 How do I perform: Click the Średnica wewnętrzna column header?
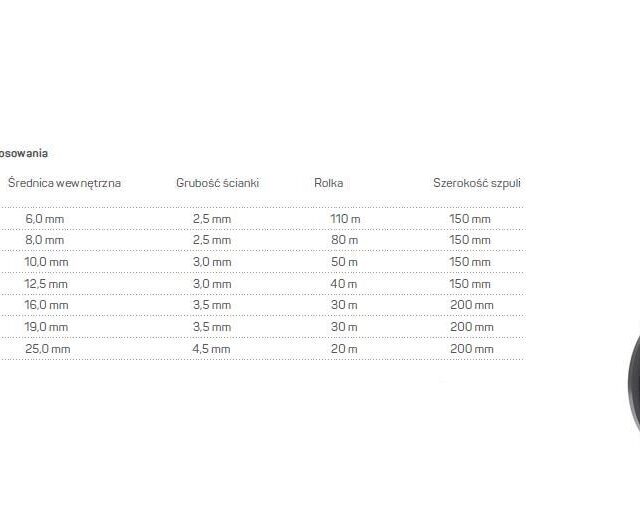point(64,183)
